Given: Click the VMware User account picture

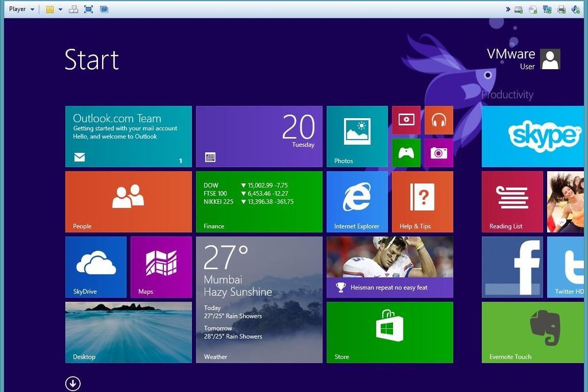Looking at the screenshot, I should 550,59.
